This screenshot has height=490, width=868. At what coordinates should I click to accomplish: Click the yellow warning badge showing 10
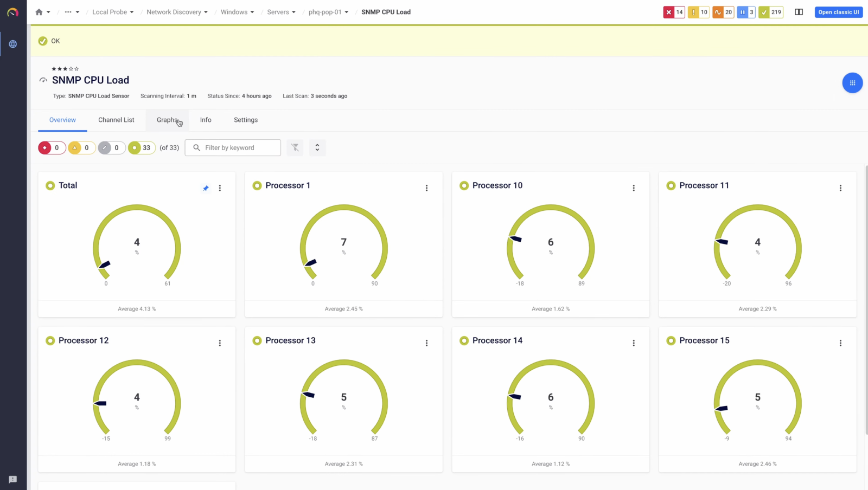(x=699, y=12)
